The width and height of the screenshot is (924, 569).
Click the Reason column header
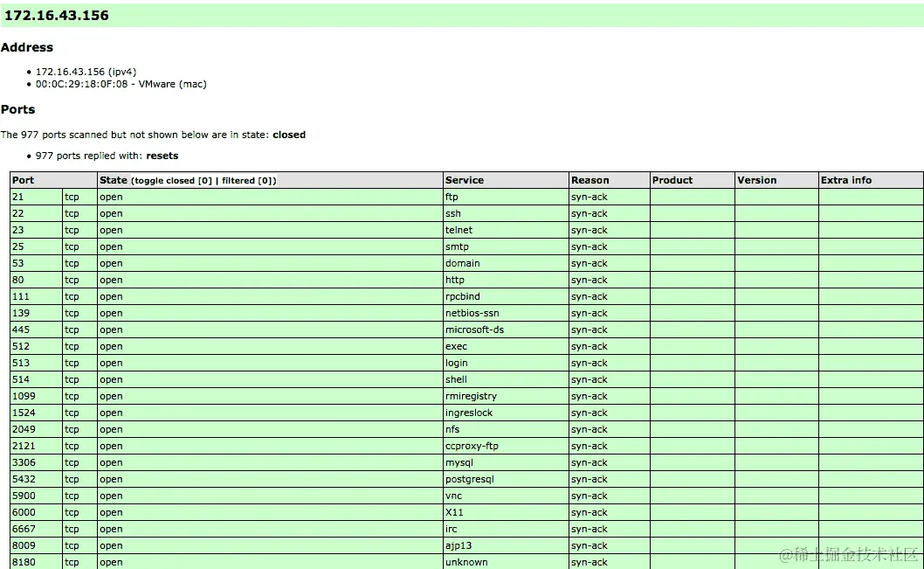(x=609, y=180)
